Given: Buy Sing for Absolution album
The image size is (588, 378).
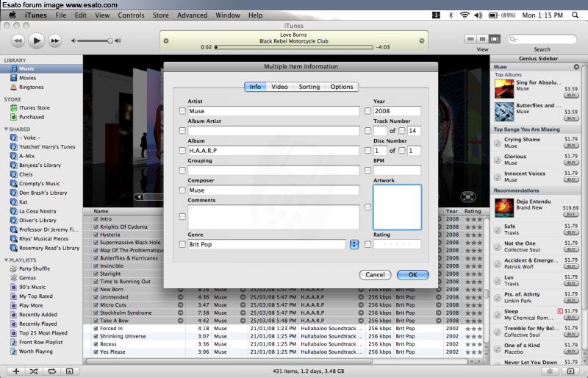Looking at the screenshot, I should click(x=571, y=96).
